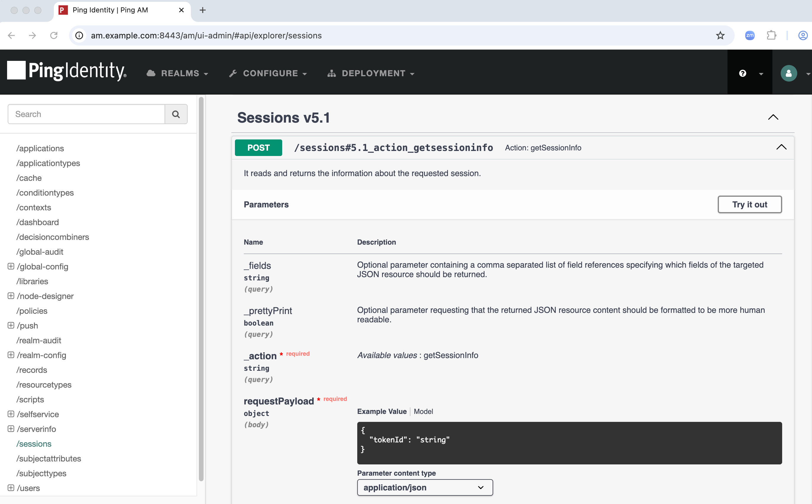This screenshot has height=504, width=812.
Task: Click the search magnifier icon
Action: [176, 114]
